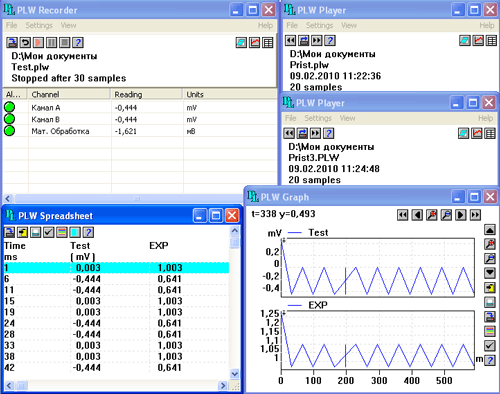
Task: Open notes view icon in PLW Recorder
Action: (x=241, y=42)
